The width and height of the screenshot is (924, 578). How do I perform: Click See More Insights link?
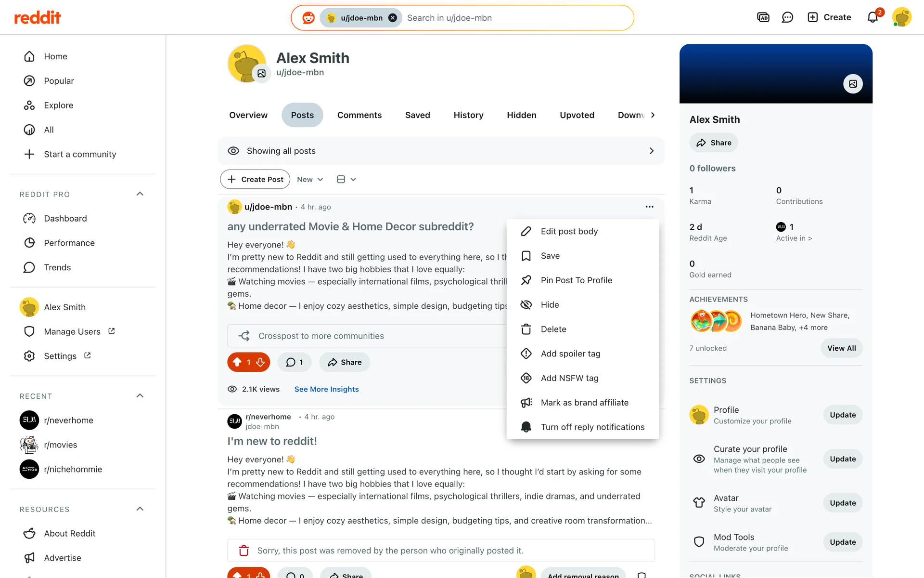[326, 389]
